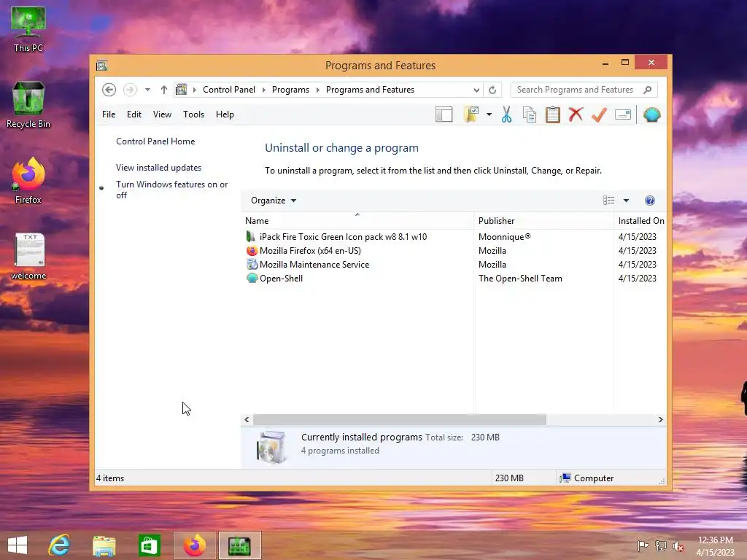747x560 pixels.
Task: Open the Windows Store taskbar icon
Action: [x=149, y=545]
